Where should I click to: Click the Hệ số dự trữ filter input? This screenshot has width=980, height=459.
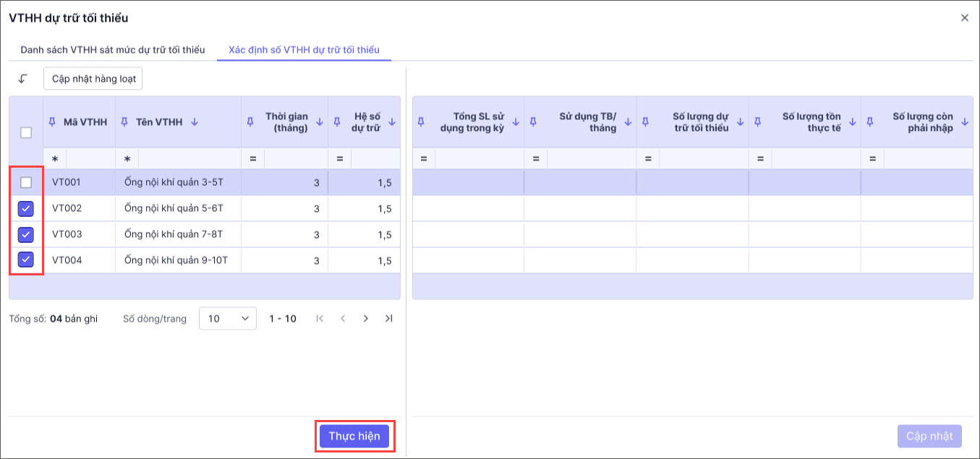[x=375, y=158]
